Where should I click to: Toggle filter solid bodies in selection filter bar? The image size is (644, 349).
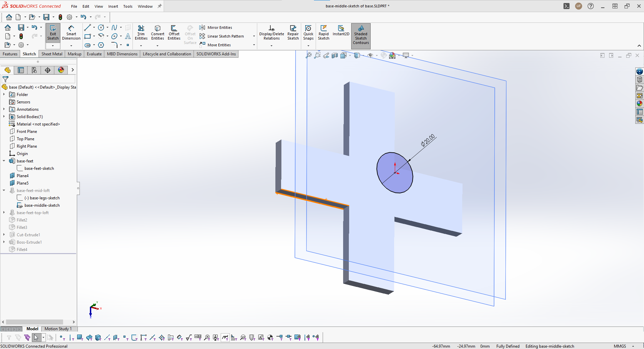pyautogui.click(x=98, y=338)
